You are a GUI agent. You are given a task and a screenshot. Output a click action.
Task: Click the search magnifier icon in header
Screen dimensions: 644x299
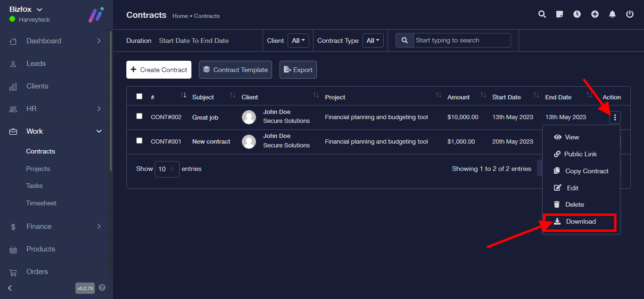click(542, 15)
